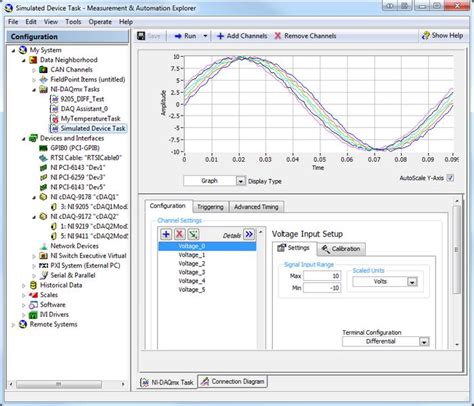Screen dimensions: 474x406
Task: Click the Max signal range input field
Action: 322,276
